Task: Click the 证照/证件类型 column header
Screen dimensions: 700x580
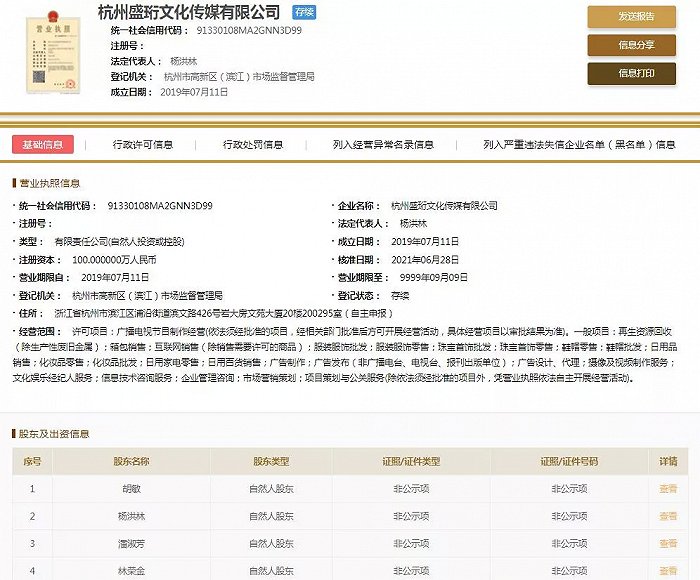Action: pos(411,462)
